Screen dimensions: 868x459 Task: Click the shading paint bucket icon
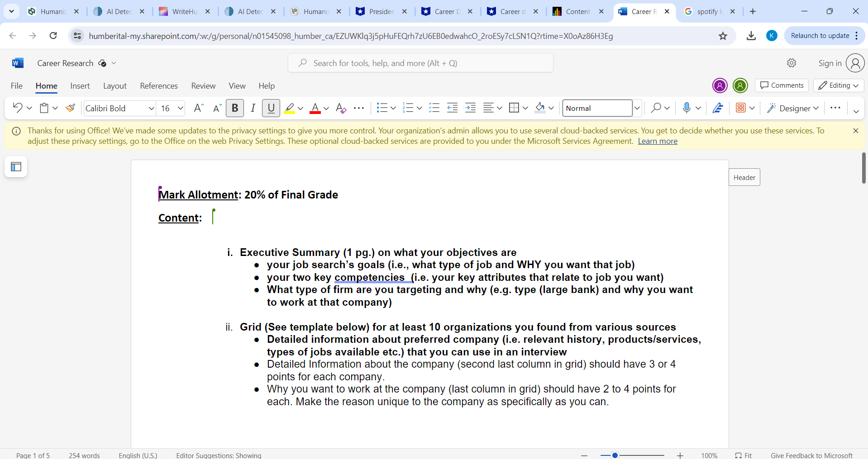coord(540,108)
